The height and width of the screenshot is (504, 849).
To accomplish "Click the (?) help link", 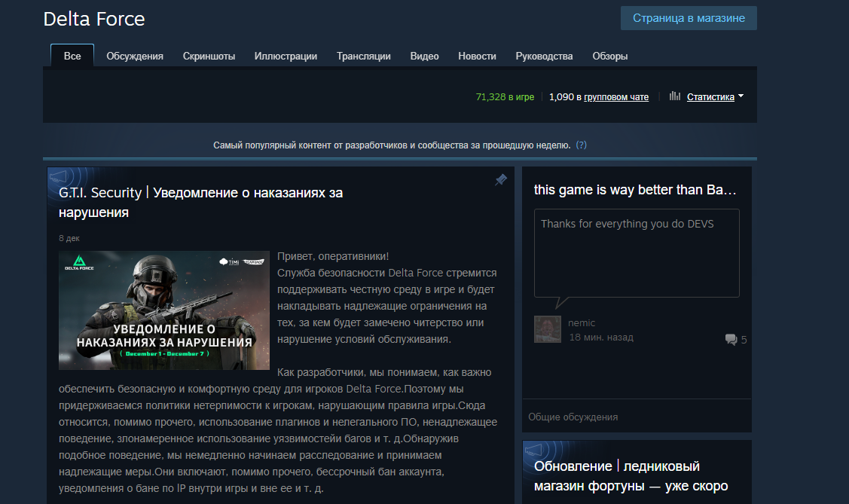I will click(581, 145).
